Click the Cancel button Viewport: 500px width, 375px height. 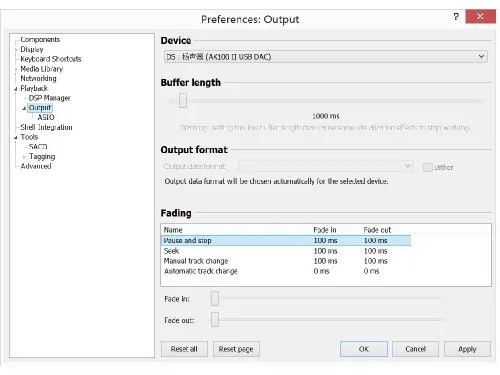[415, 349]
